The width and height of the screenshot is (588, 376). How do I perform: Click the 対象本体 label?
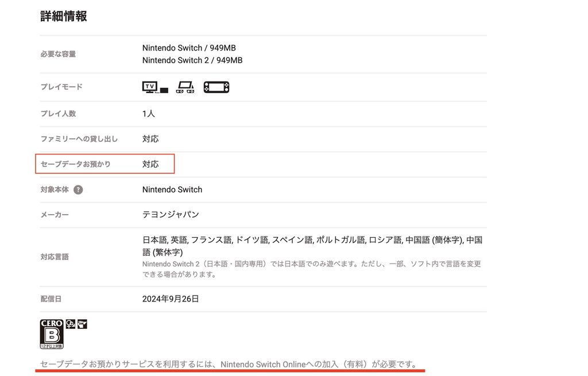coord(55,189)
